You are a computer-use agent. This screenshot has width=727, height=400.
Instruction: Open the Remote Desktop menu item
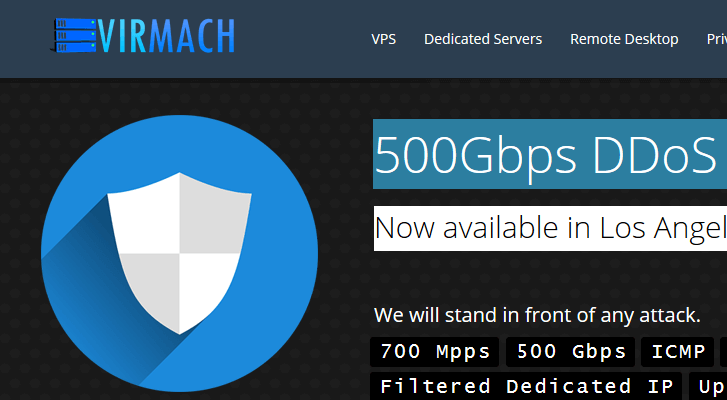point(624,39)
